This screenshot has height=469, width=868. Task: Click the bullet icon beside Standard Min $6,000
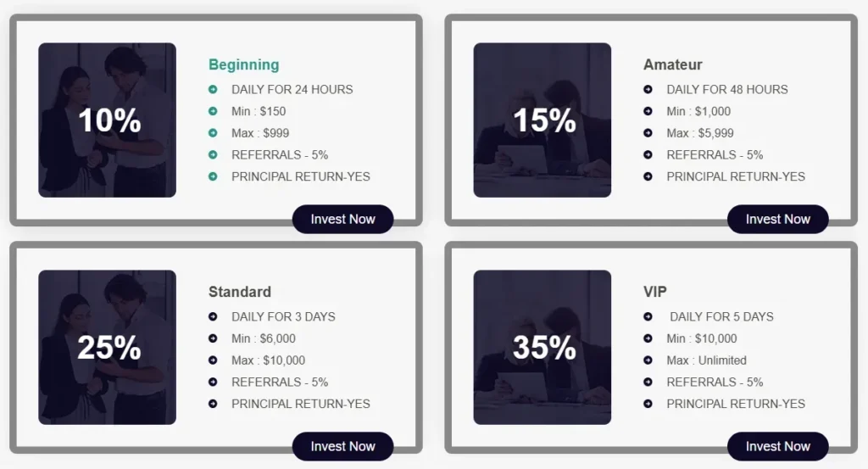pyautogui.click(x=213, y=338)
